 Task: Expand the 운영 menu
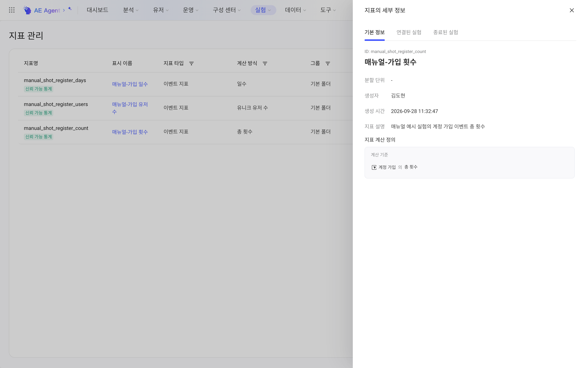(191, 10)
